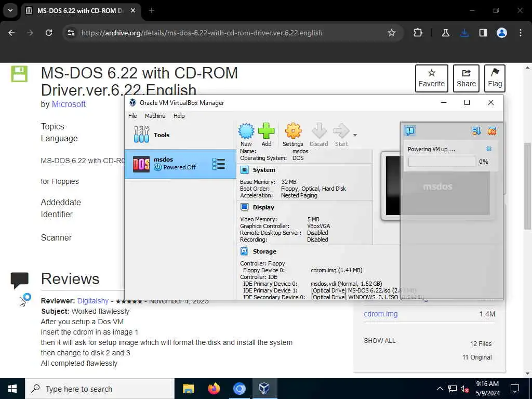532x399 pixels.
Task: Click the browser address bar URL
Action: tap(202, 33)
